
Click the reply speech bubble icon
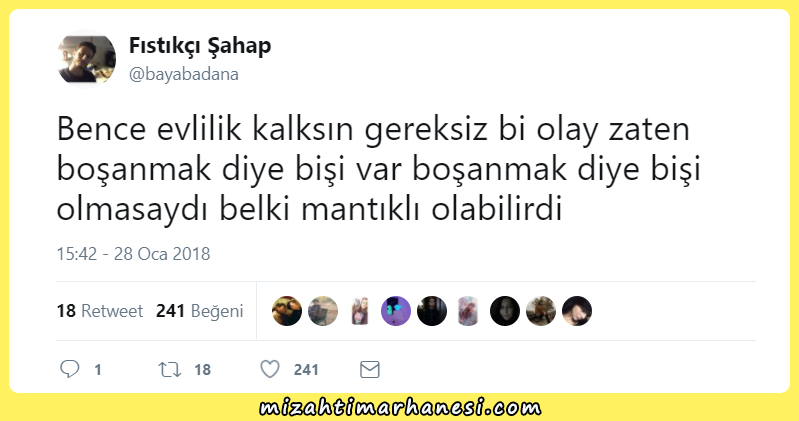click(x=70, y=369)
